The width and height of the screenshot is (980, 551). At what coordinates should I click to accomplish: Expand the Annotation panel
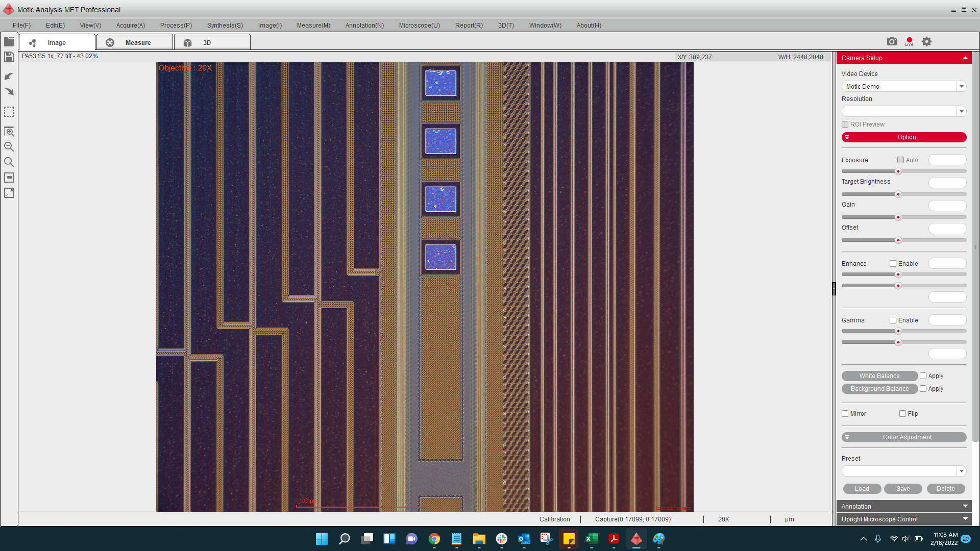point(904,506)
